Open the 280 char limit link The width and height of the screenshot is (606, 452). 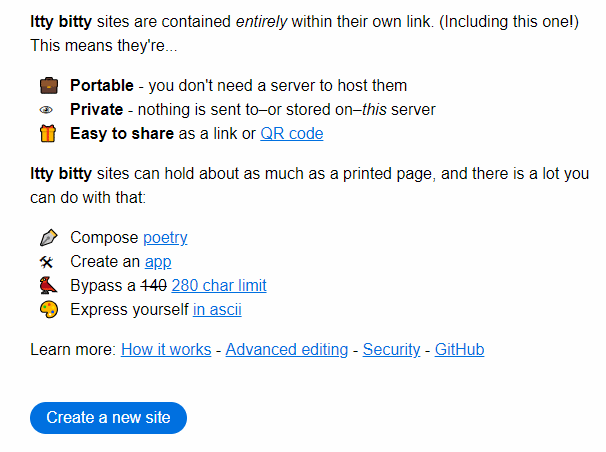click(219, 285)
